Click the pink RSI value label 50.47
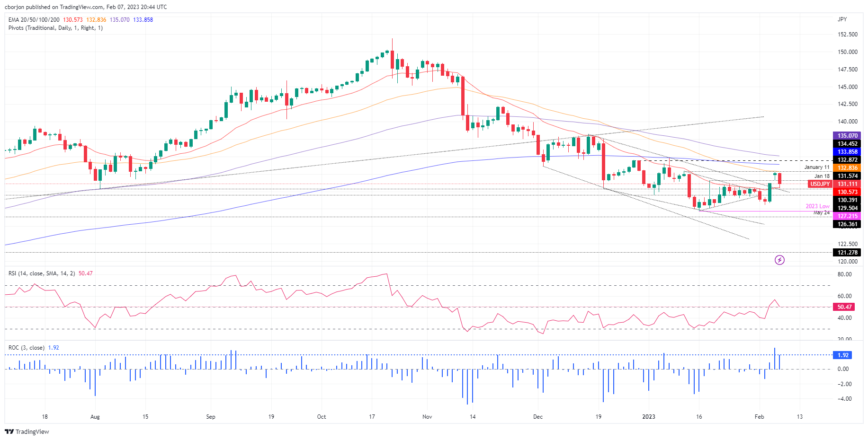 (844, 307)
